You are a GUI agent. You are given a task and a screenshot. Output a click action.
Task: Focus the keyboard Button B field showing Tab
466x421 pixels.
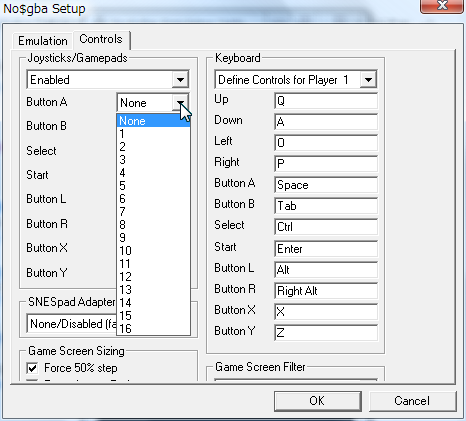pos(326,206)
